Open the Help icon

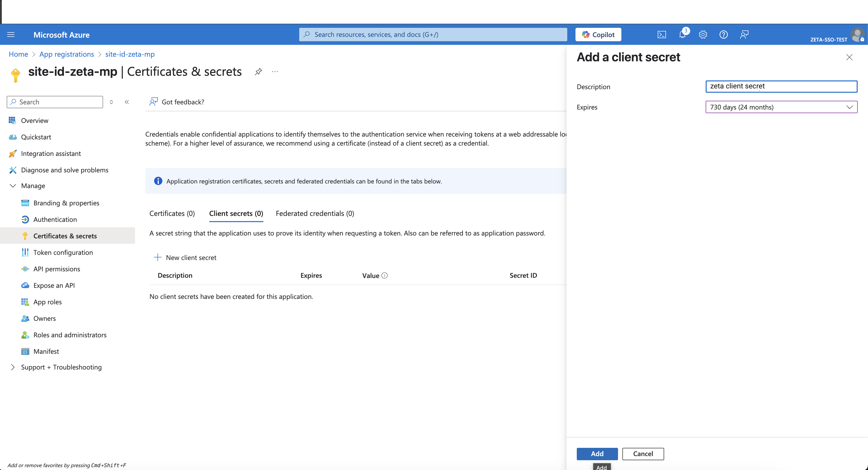[723, 34]
